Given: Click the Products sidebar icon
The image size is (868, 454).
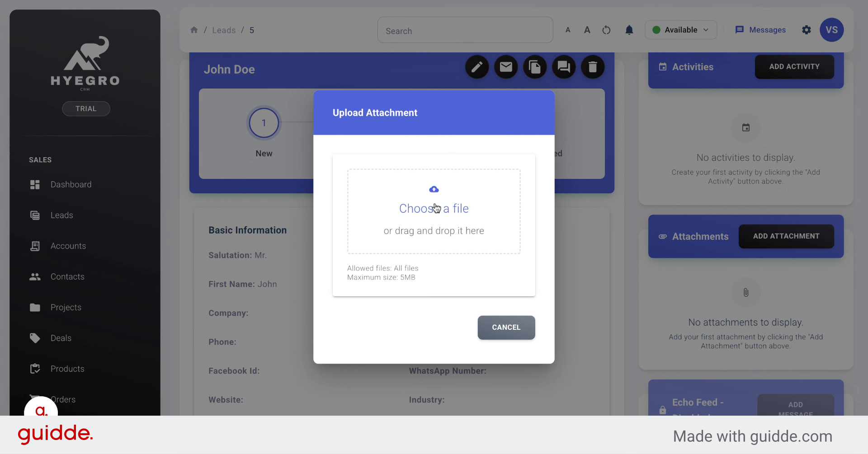Looking at the screenshot, I should click(x=35, y=369).
